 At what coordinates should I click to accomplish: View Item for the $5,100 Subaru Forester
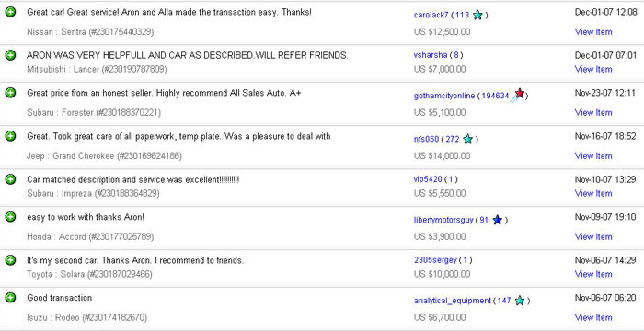[x=593, y=112]
